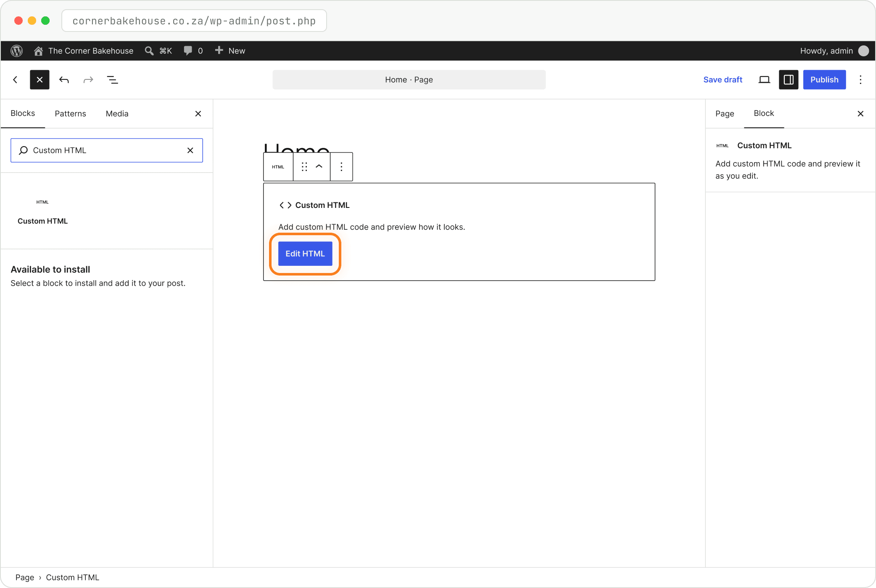Open The Corner Bakehouse site link
This screenshot has width=876, height=588.
(84, 51)
